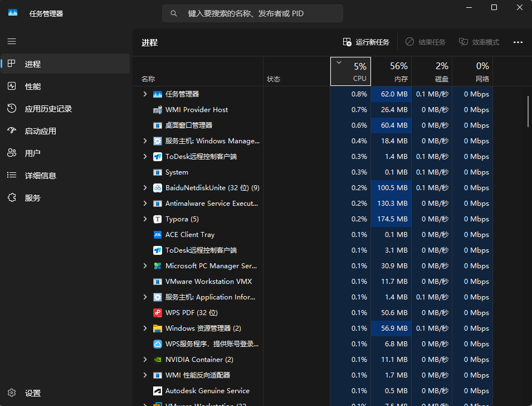Expand NVIDIA Container (2) group

(x=145, y=360)
